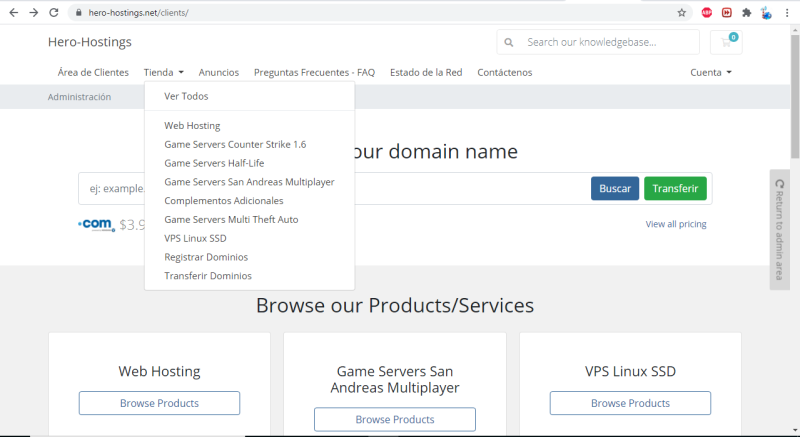This screenshot has height=437, width=800.
Task: Click the vertical page scrollbar
Action: [795, 97]
